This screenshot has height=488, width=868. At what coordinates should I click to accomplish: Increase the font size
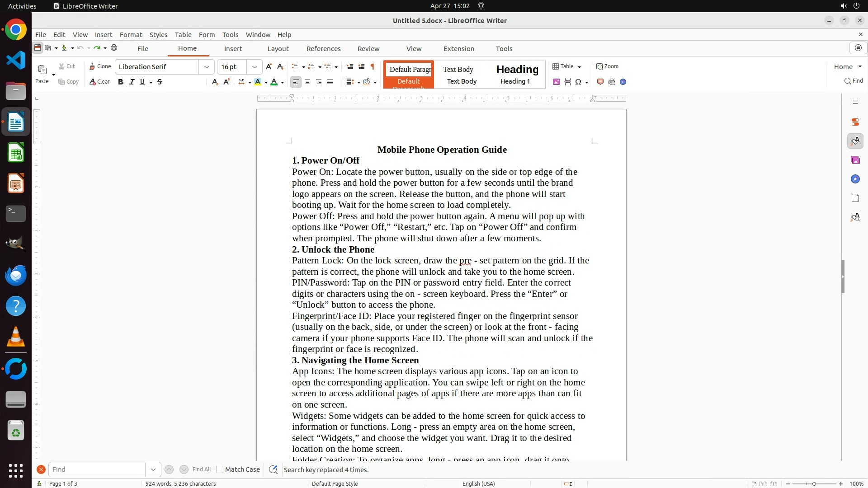click(269, 66)
